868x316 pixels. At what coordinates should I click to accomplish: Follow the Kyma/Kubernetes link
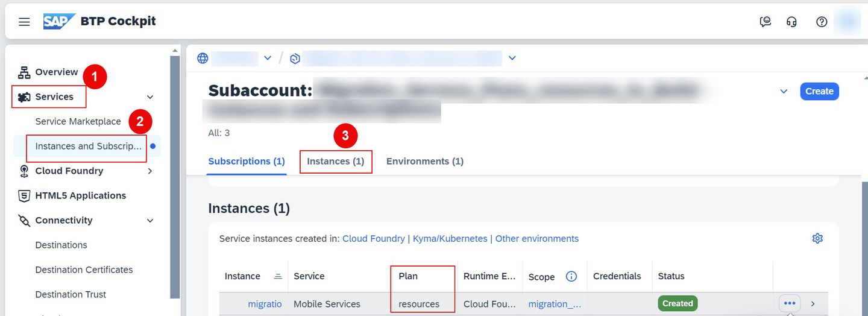tap(450, 239)
